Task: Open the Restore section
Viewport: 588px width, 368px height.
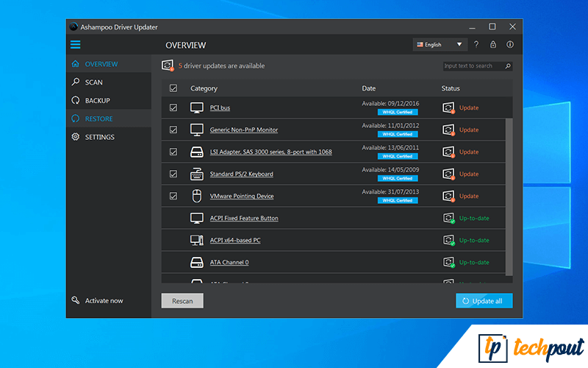Action: pos(109,118)
